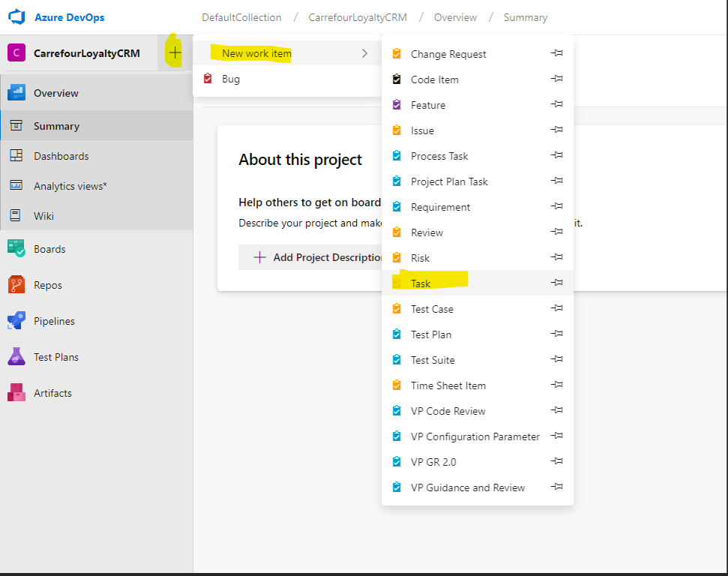Click the Azure DevOps logo icon
This screenshot has height=576, width=728.
click(x=16, y=17)
